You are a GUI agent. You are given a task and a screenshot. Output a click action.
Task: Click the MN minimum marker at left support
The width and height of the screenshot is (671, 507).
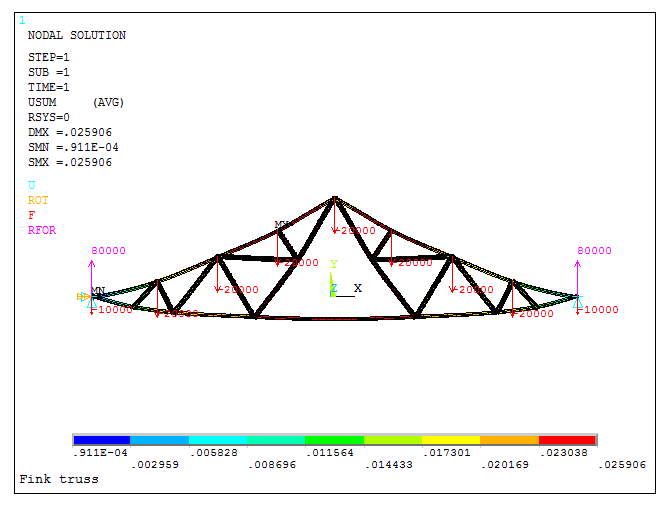pos(98,291)
